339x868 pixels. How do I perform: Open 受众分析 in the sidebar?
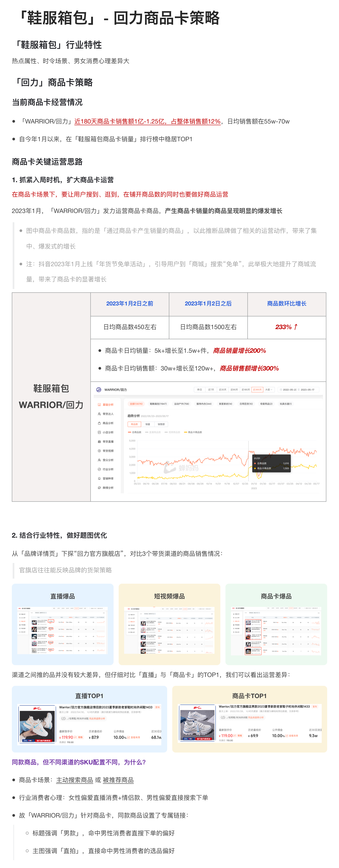tap(106, 460)
